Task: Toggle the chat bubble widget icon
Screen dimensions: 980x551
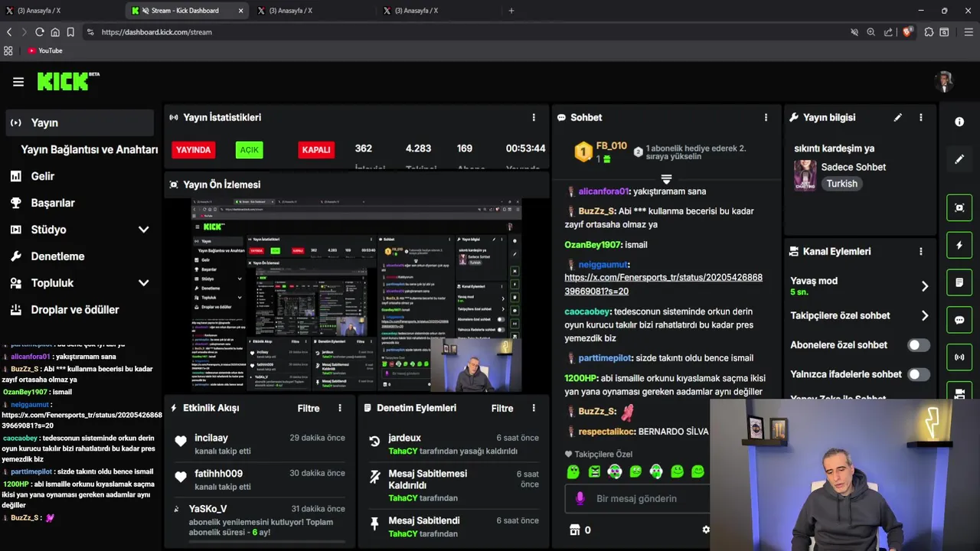Action: click(959, 320)
